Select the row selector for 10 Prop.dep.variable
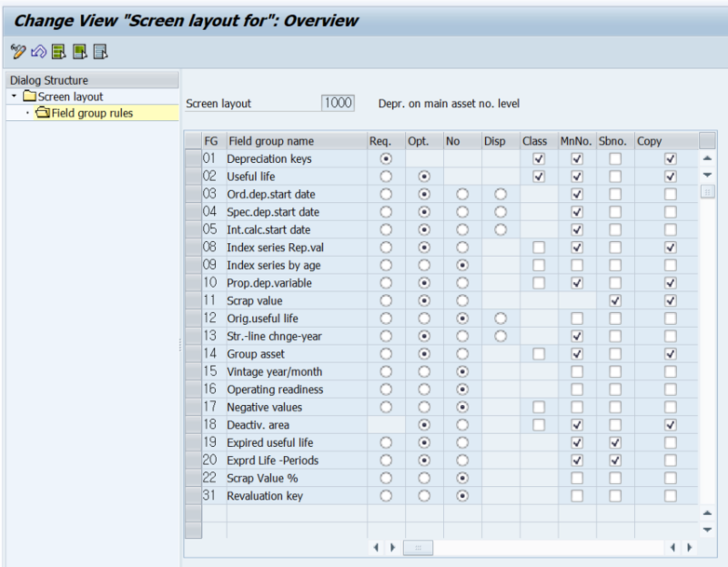 pyautogui.click(x=193, y=283)
